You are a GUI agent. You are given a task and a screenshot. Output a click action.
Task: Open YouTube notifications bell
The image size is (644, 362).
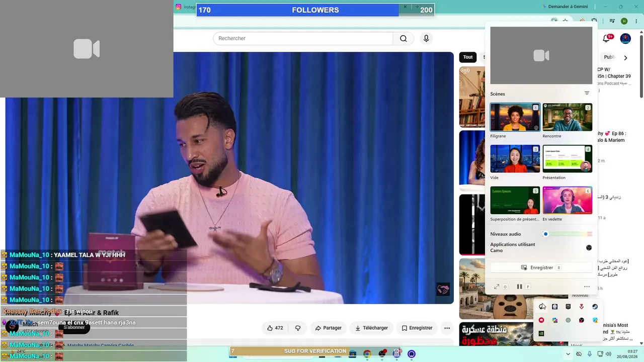pyautogui.click(x=606, y=39)
